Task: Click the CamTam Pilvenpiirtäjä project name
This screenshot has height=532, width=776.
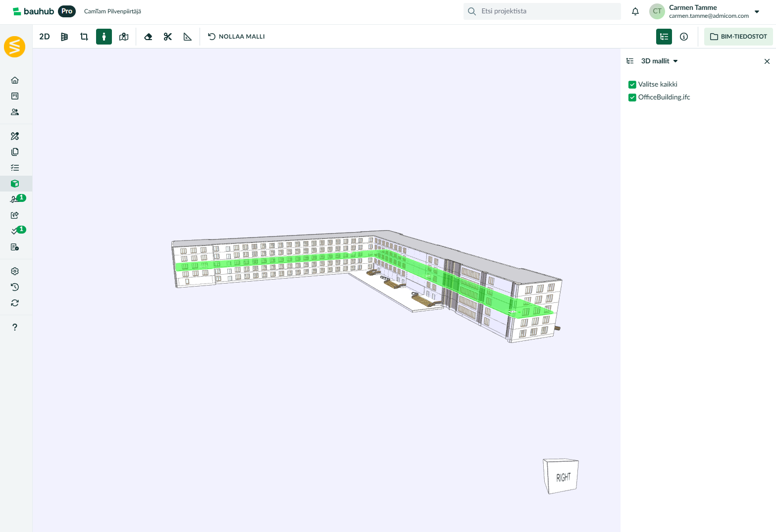Action: (112, 11)
